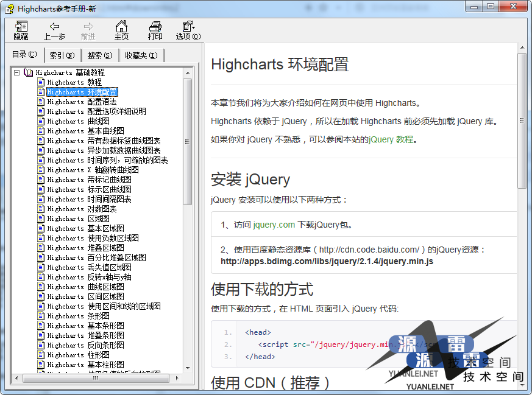Click the page icon beside Highcharts 配置语法
Viewport: 532px width, 395px height.
(41, 102)
